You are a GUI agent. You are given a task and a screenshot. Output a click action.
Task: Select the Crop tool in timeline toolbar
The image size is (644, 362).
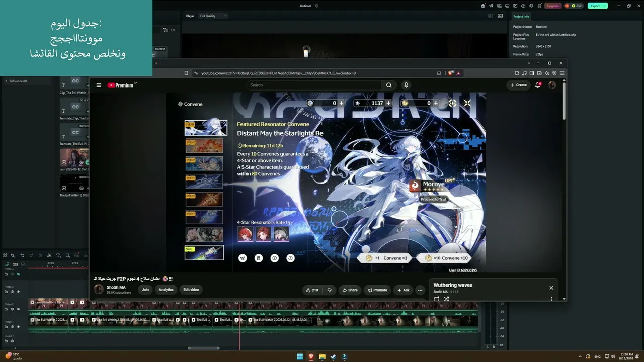tap(68, 255)
